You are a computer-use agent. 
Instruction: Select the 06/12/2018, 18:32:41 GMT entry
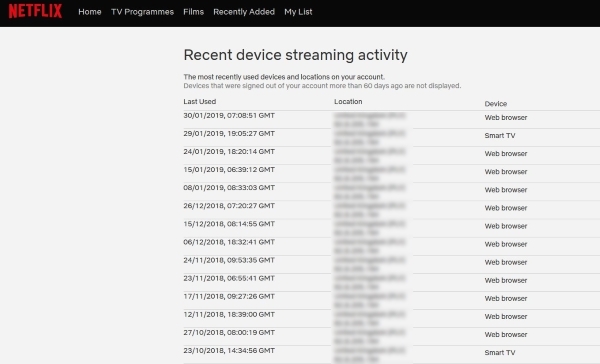(229, 242)
